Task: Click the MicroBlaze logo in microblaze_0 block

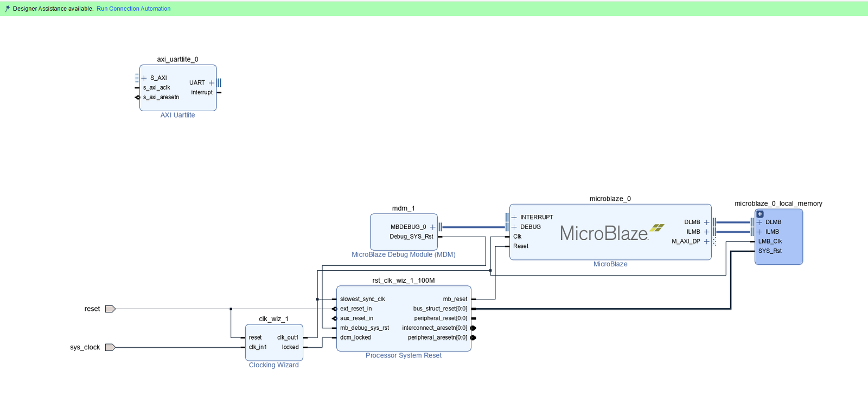Action: (x=610, y=233)
